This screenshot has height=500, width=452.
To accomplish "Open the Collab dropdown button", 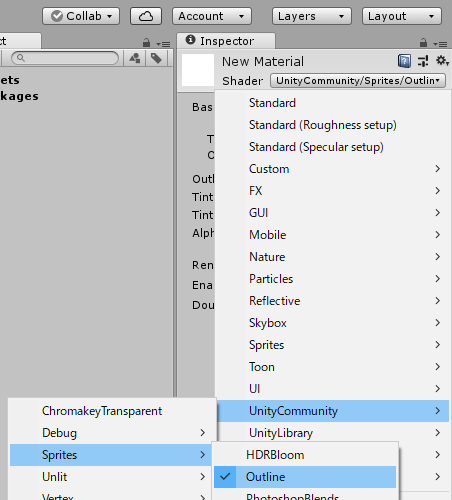I will (x=81, y=16).
